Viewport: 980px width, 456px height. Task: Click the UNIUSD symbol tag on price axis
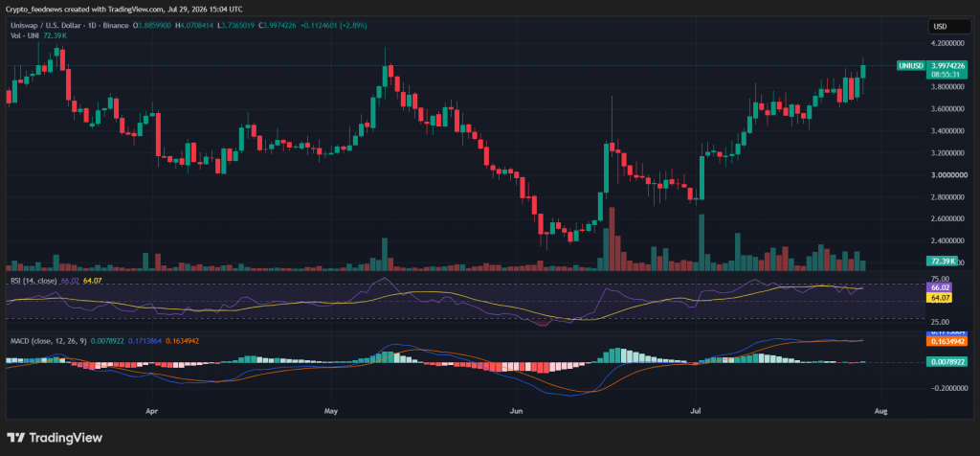tap(911, 66)
